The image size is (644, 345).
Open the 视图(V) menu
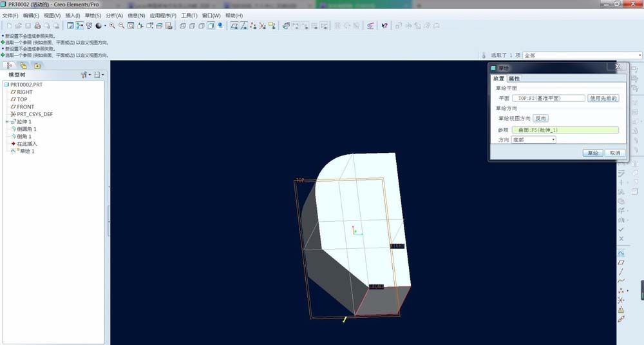pos(52,15)
